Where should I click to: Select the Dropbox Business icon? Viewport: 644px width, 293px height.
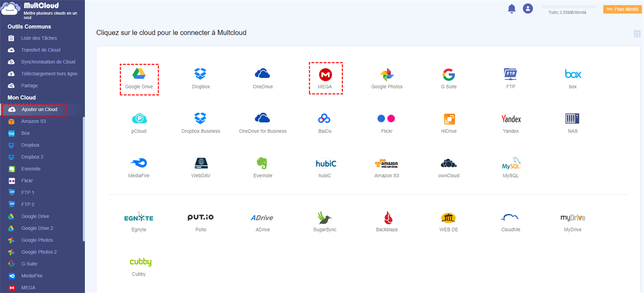pyautogui.click(x=201, y=118)
